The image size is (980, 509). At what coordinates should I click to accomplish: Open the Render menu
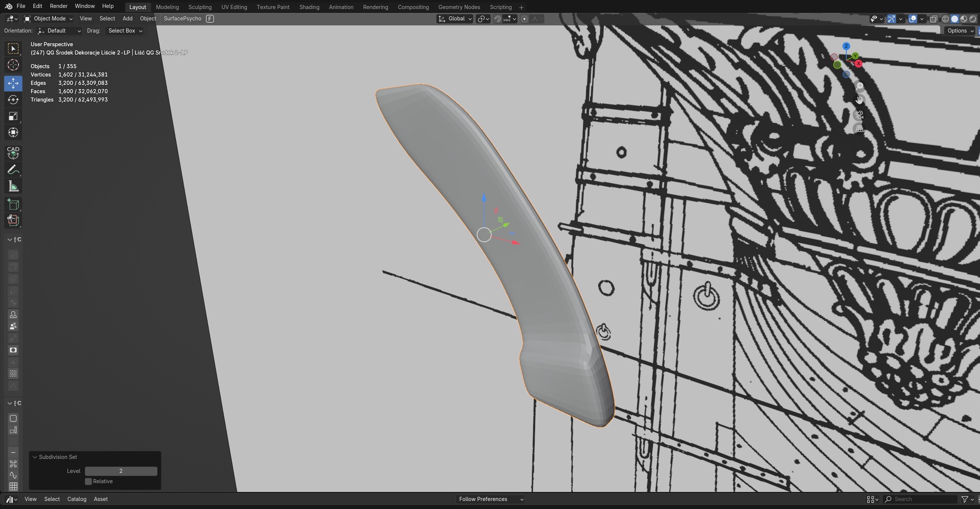(58, 6)
